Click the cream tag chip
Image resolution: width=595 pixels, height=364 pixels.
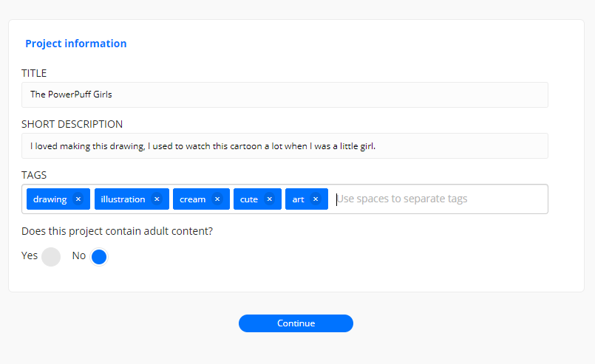click(201, 199)
